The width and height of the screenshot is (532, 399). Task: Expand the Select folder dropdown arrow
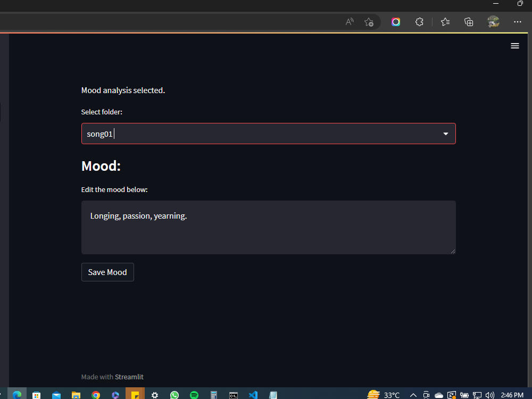coord(446,134)
